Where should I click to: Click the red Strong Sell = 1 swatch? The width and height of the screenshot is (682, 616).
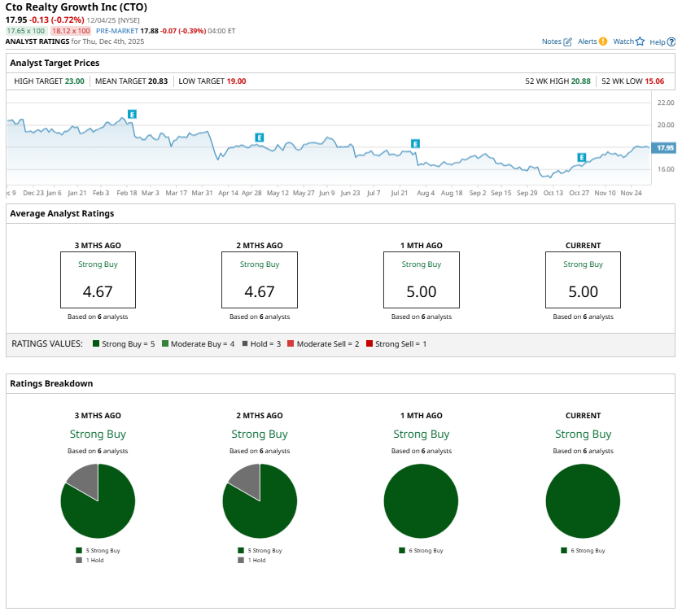tap(369, 344)
